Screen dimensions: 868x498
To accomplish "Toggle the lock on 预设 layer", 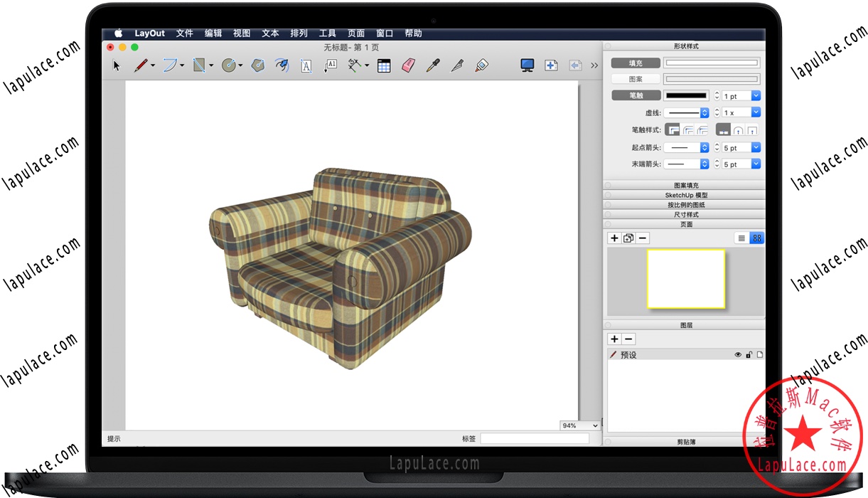I will [x=749, y=354].
